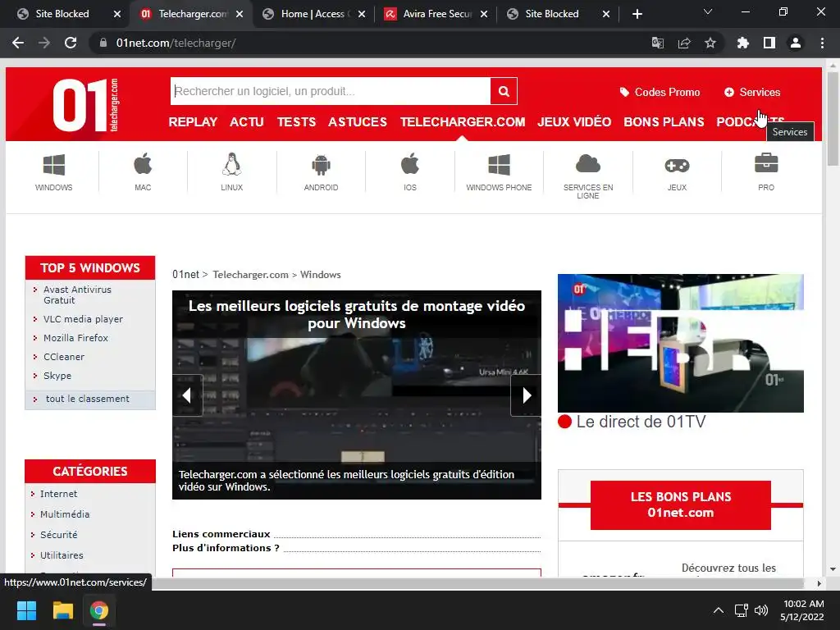Click LES BONS PLANS 01net.com banner
This screenshot has width=840, height=630.
pos(680,504)
